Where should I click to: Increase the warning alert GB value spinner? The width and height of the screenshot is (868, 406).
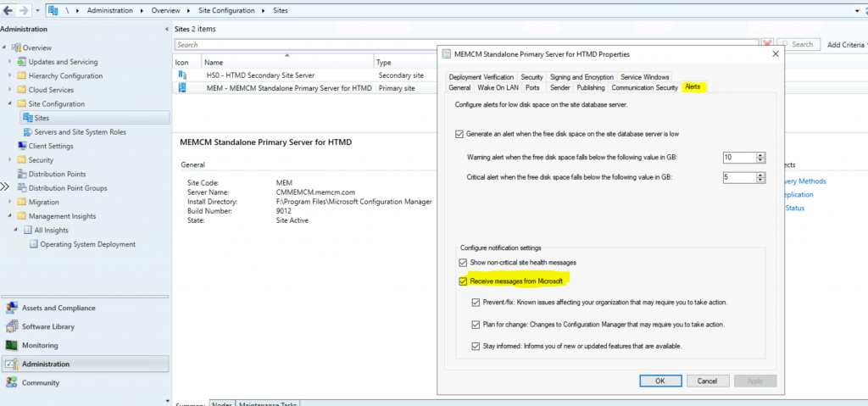coord(760,154)
